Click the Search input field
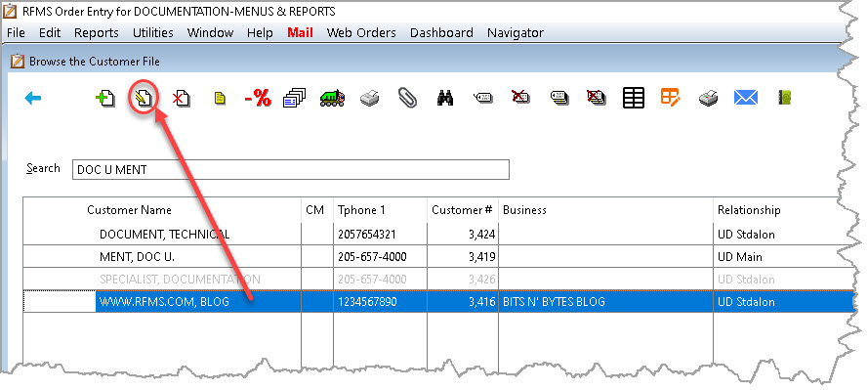The image size is (868, 390). (291, 169)
